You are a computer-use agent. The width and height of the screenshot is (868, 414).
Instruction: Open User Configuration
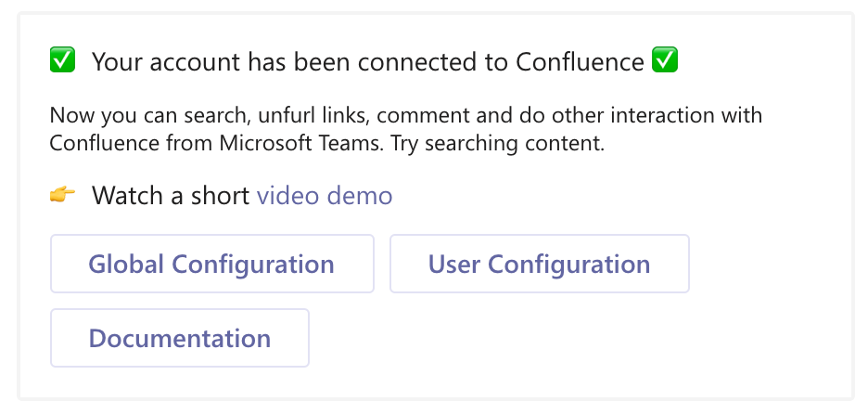click(539, 265)
